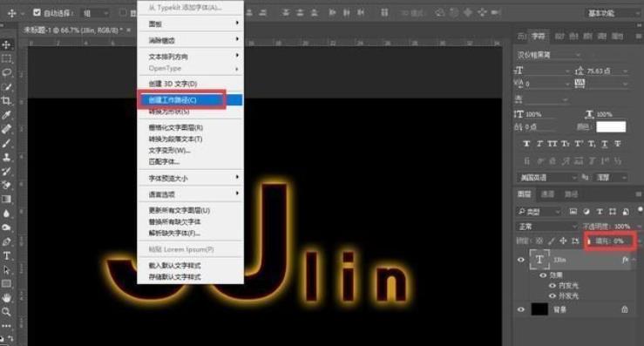
Task: Open the anti-aliasing 浑厚 dropdown
Action: coord(611,178)
